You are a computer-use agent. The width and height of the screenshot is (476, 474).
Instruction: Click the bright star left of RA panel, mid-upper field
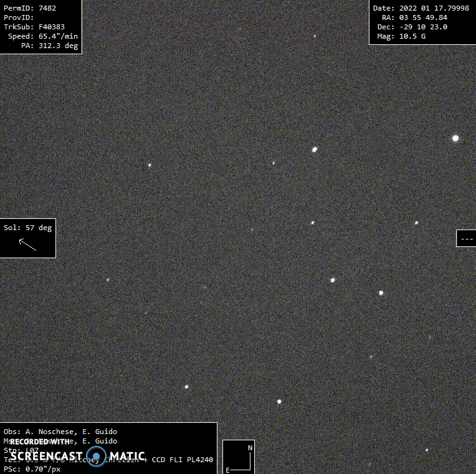[x=315, y=150]
